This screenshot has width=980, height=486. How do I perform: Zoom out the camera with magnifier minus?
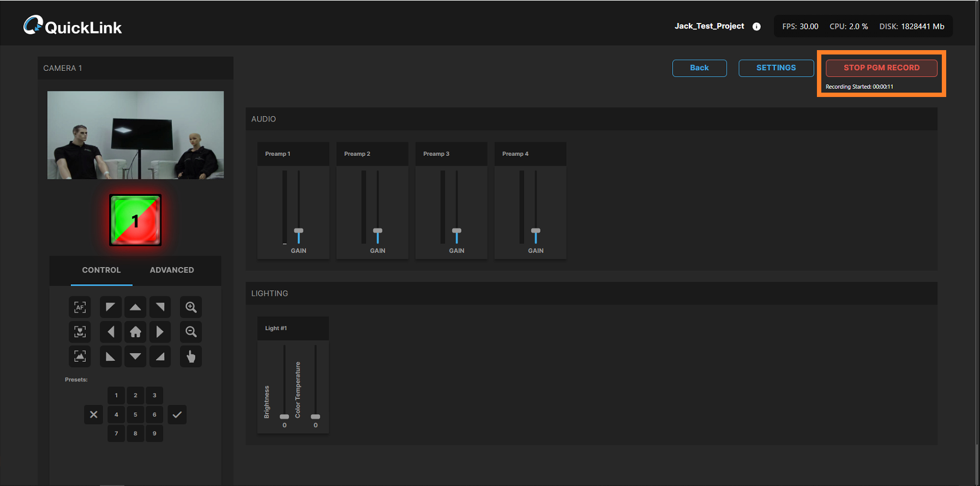[191, 332]
